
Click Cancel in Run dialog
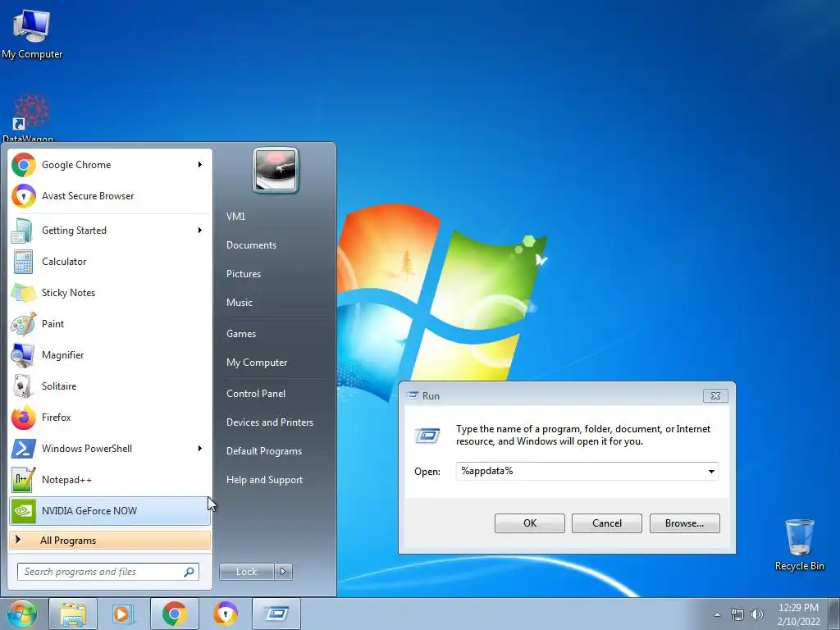607,523
